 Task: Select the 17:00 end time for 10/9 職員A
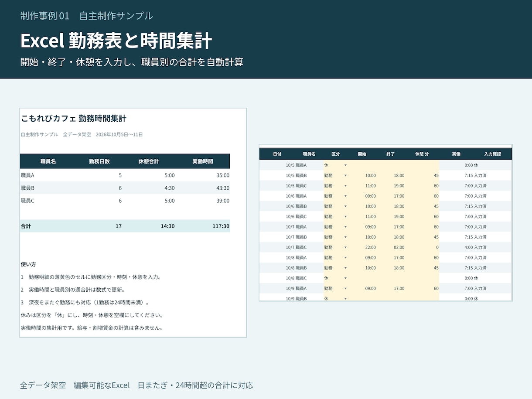399,288
